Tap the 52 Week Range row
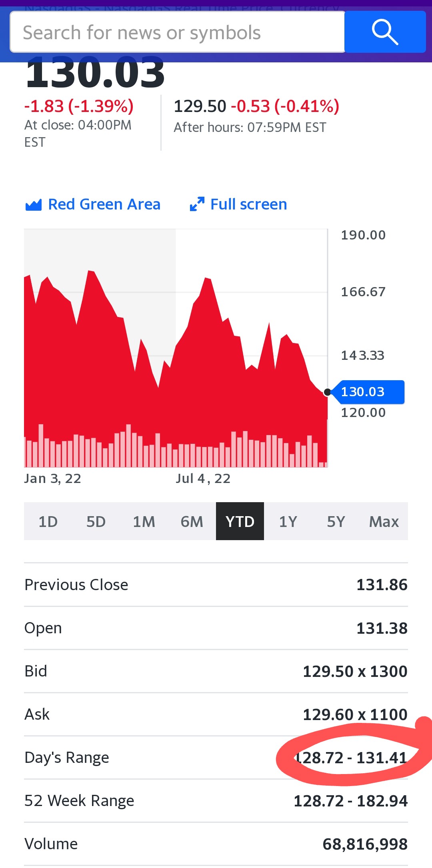The width and height of the screenshot is (432, 868). pyautogui.click(x=216, y=801)
